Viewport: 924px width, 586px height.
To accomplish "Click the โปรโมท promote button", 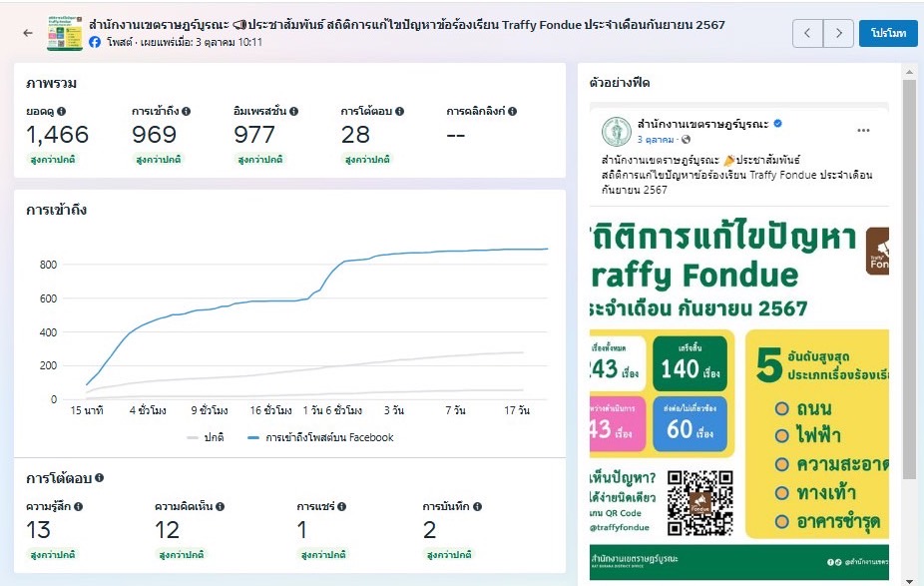I will coord(888,33).
